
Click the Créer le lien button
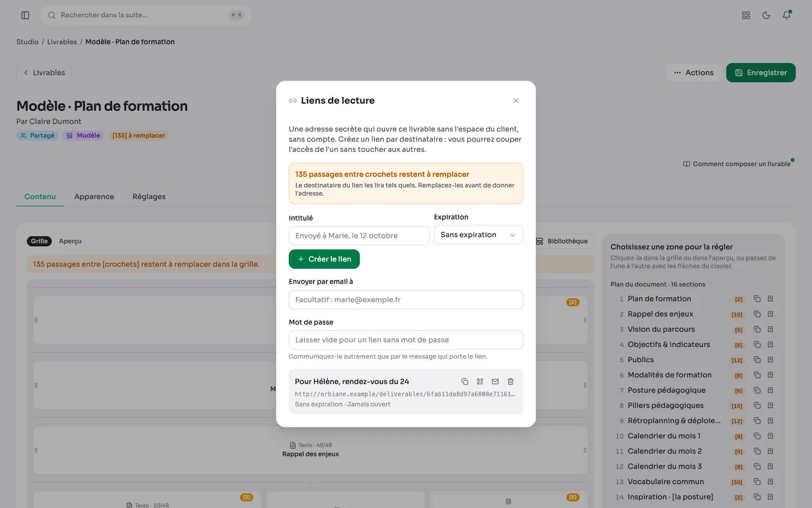pos(324,259)
